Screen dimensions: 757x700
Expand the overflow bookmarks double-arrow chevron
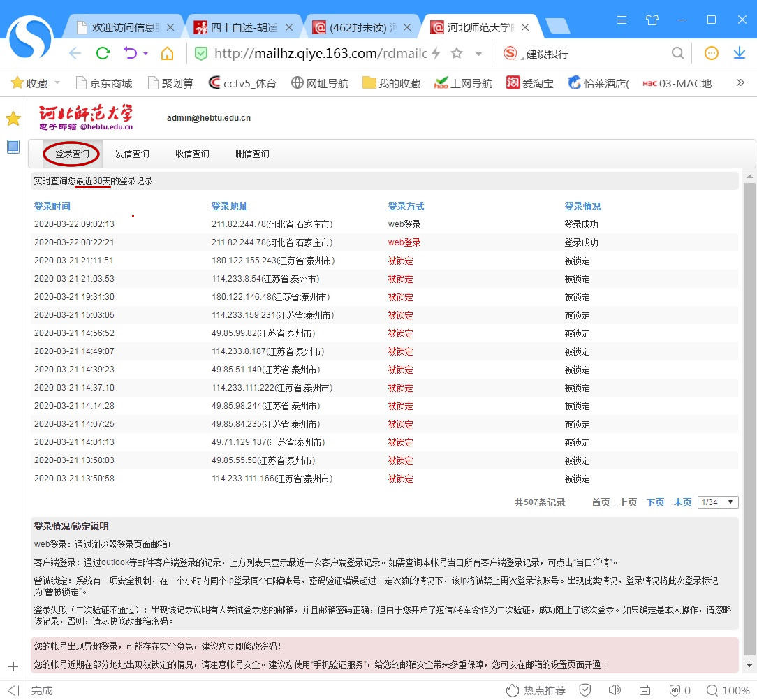[x=740, y=82]
